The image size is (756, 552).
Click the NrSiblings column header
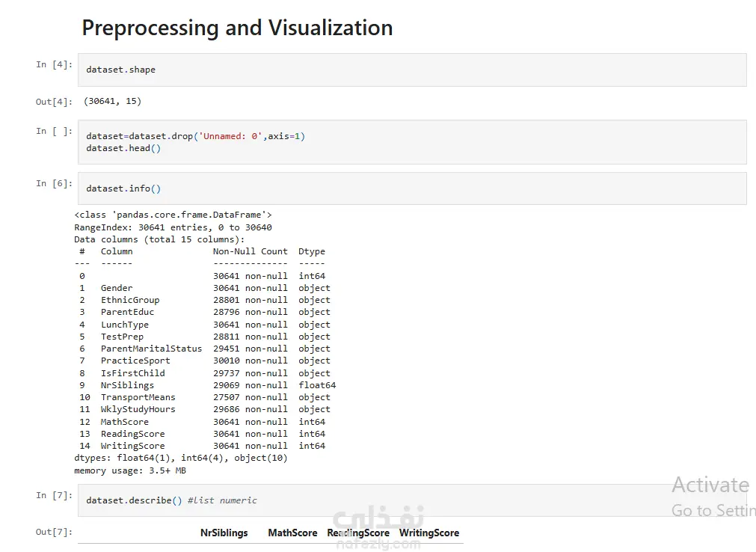(224, 533)
